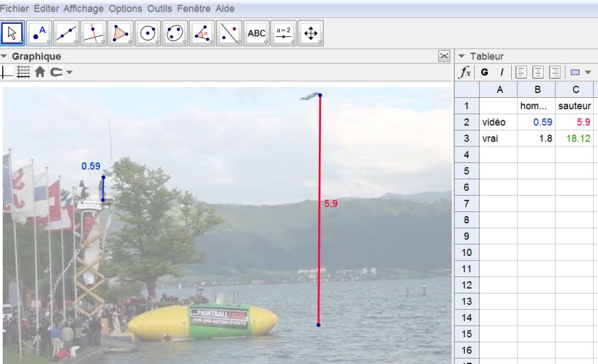Collapse the Graphique panel header triangle
This screenshot has height=364, width=598.
(x=5, y=57)
